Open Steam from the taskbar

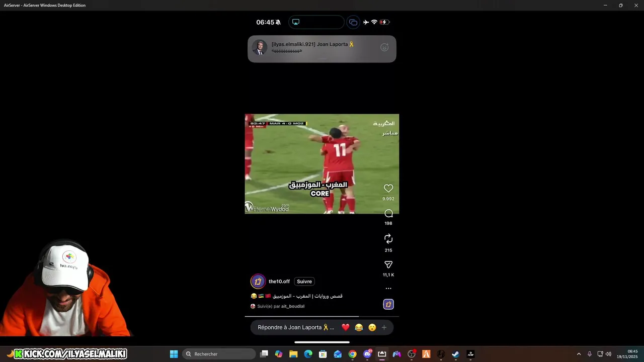(456, 354)
